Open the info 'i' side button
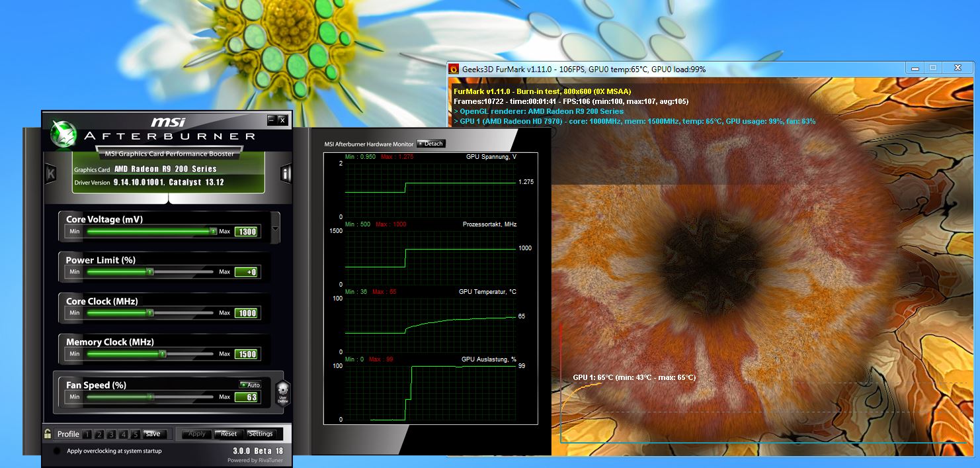 tap(286, 173)
